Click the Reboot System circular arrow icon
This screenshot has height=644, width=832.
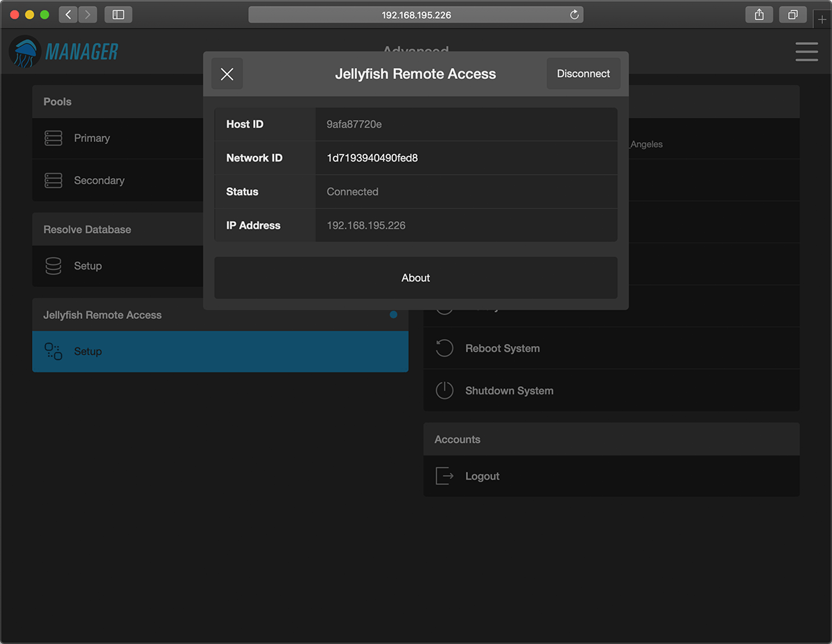[444, 348]
